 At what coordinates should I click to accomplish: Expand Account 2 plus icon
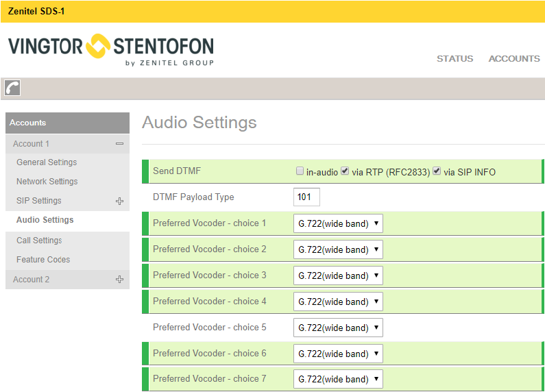119,280
